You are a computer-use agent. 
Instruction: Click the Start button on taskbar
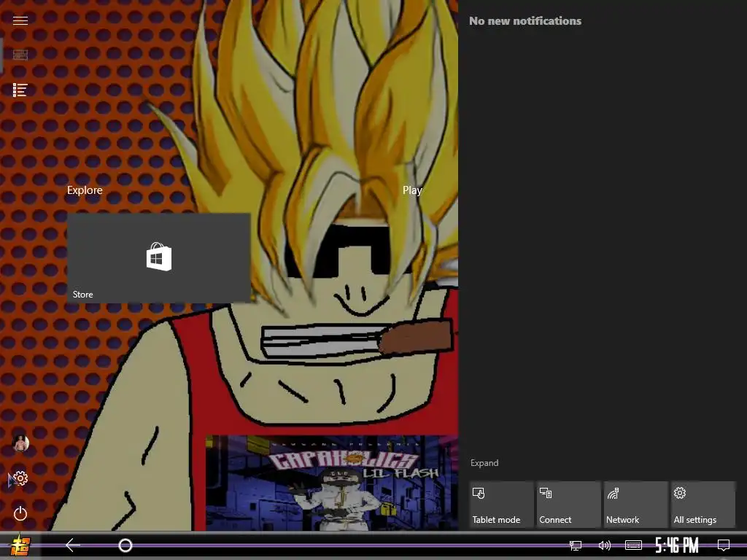(20, 545)
